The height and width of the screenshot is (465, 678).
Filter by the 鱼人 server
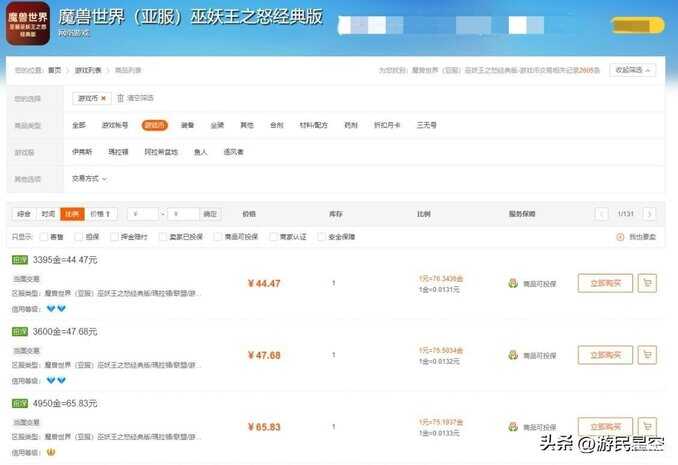point(201,152)
